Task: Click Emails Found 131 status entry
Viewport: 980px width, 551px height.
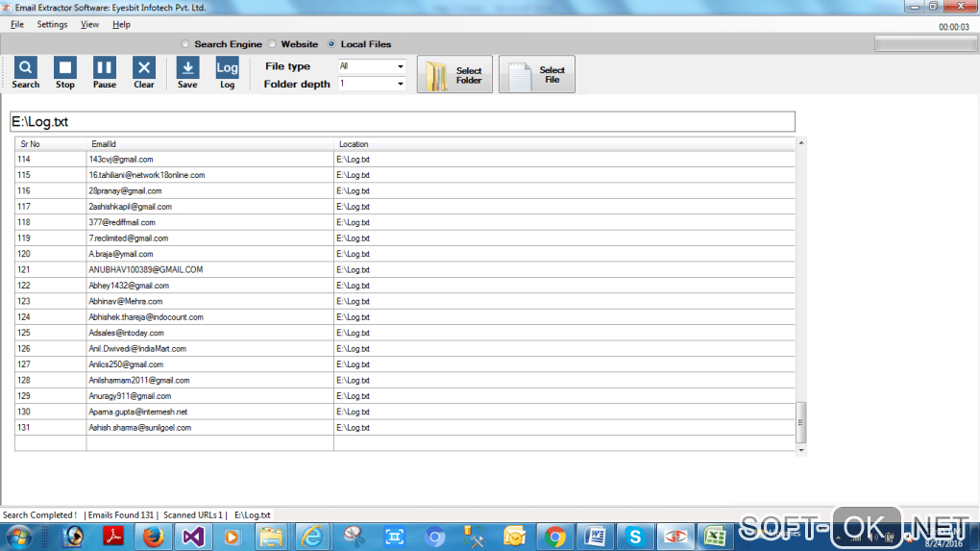Action: [121, 515]
